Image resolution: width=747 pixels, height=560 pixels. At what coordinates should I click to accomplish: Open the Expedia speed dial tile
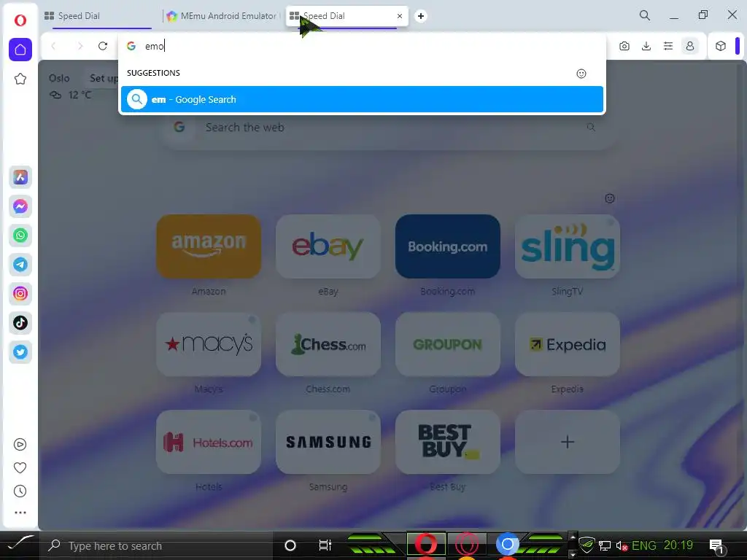[x=568, y=344]
